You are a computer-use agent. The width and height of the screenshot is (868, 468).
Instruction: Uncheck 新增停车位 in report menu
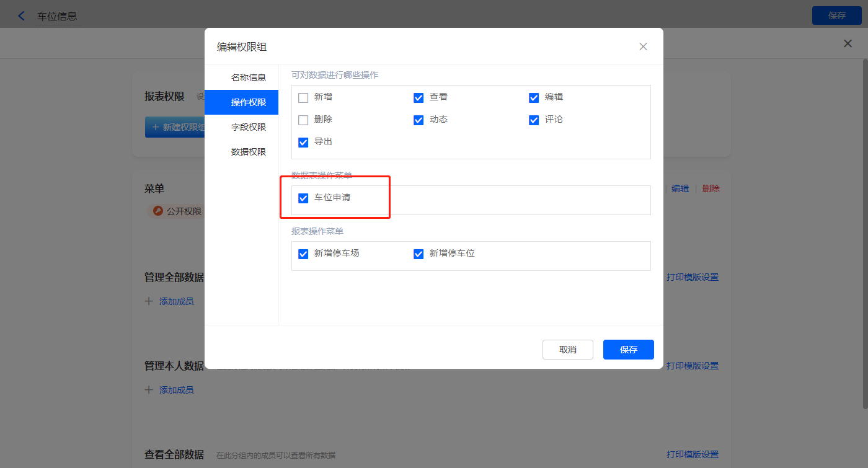[x=418, y=254]
